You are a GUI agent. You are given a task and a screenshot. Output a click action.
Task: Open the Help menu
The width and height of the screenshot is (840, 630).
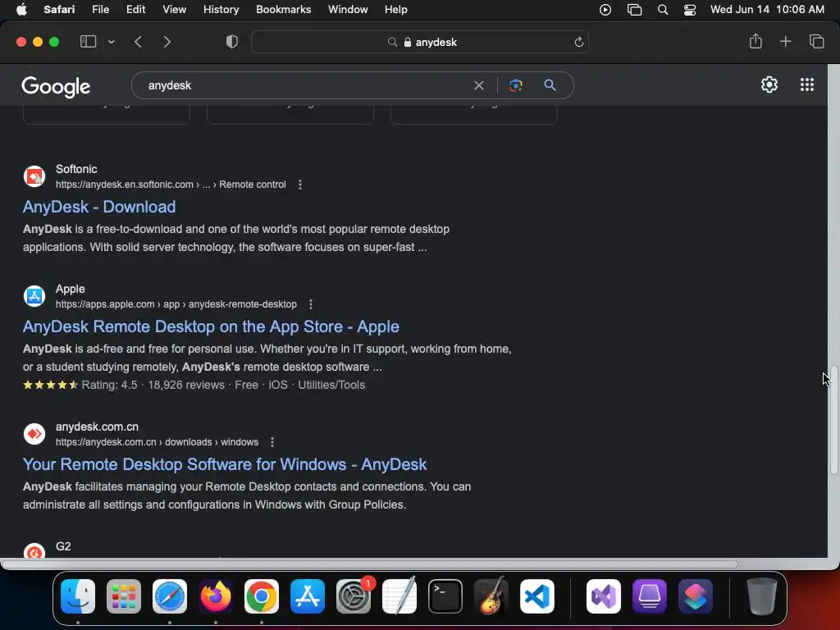pos(395,10)
